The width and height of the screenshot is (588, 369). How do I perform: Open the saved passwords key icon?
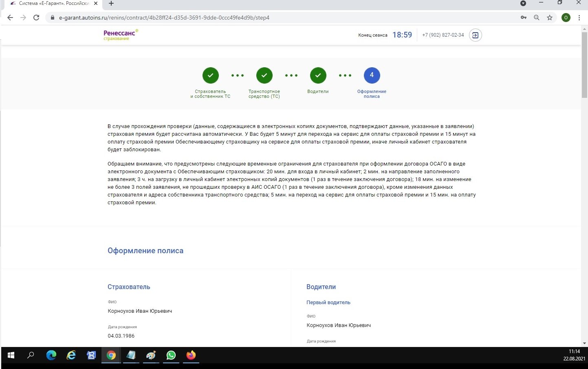(524, 18)
